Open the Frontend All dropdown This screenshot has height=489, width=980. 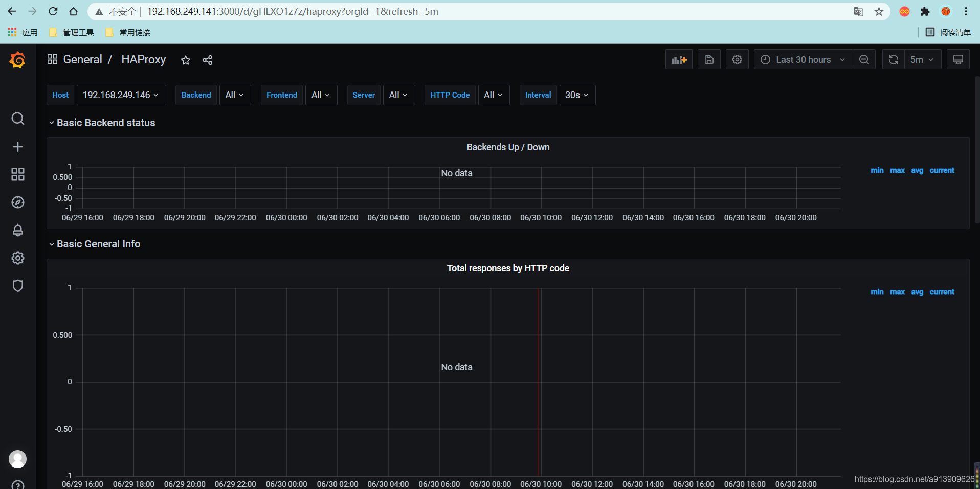[x=321, y=95]
